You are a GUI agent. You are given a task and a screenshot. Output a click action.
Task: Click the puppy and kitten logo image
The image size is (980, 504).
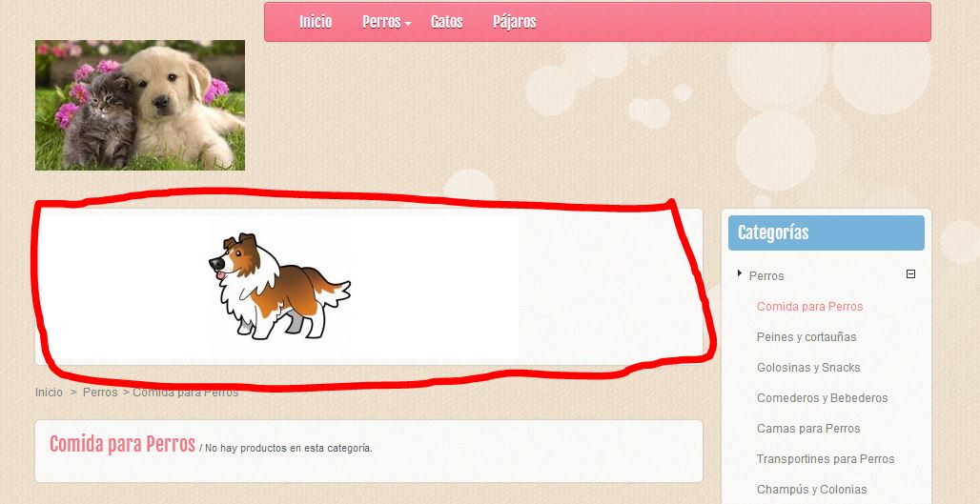[140, 105]
